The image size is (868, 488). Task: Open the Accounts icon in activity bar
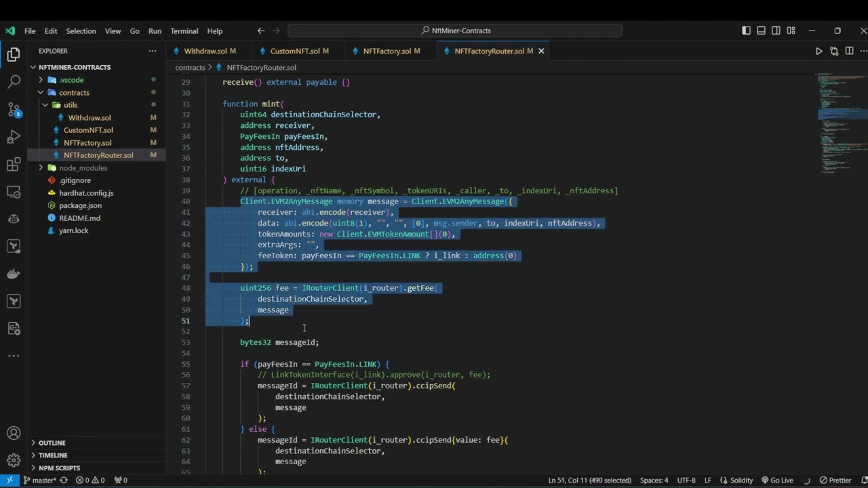tap(14, 433)
